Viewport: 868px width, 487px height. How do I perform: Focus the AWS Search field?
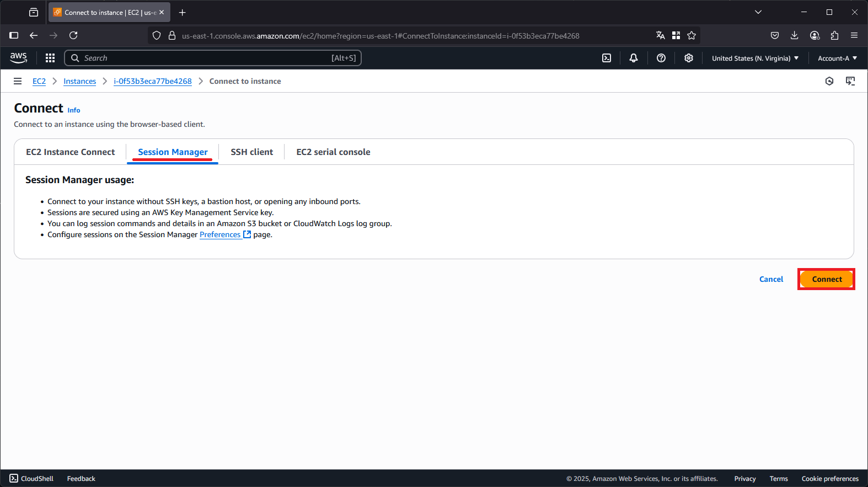click(x=213, y=58)
